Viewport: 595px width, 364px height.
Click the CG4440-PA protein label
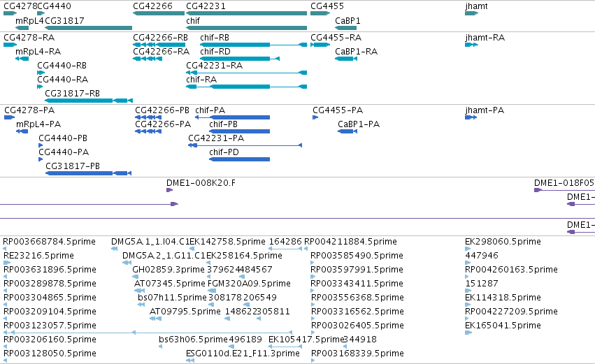coord(64,152)
